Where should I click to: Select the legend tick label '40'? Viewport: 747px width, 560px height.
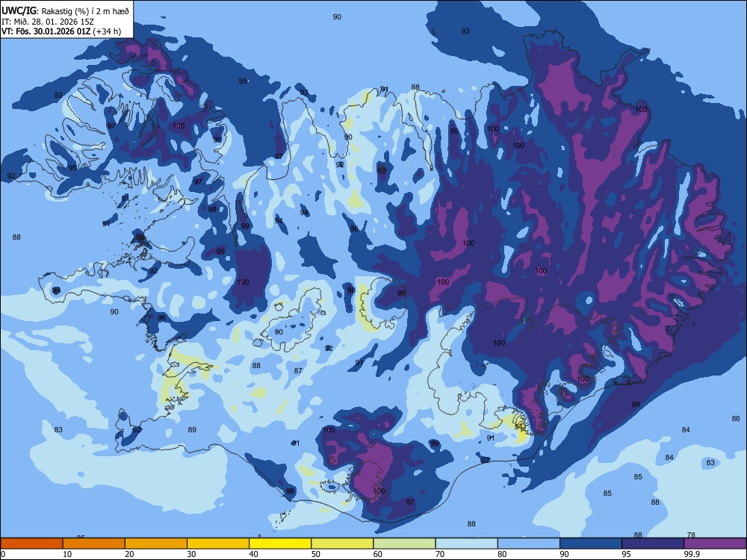254,554
